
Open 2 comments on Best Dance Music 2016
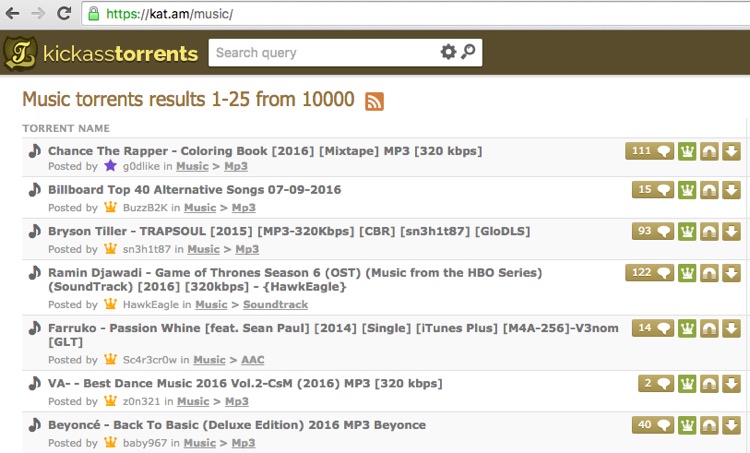click(x=656, y=384)
